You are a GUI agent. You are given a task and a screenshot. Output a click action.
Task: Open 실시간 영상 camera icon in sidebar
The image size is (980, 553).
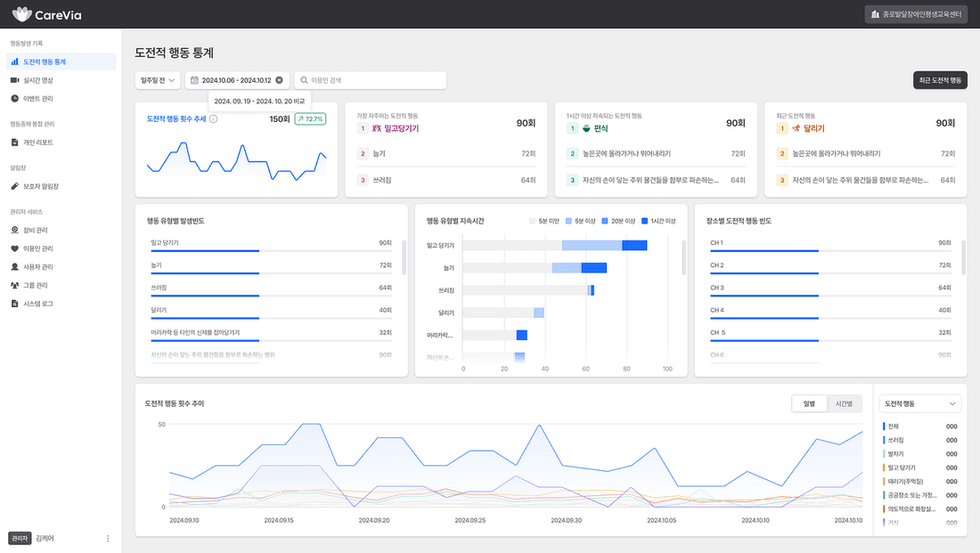[x=14, y=80]
